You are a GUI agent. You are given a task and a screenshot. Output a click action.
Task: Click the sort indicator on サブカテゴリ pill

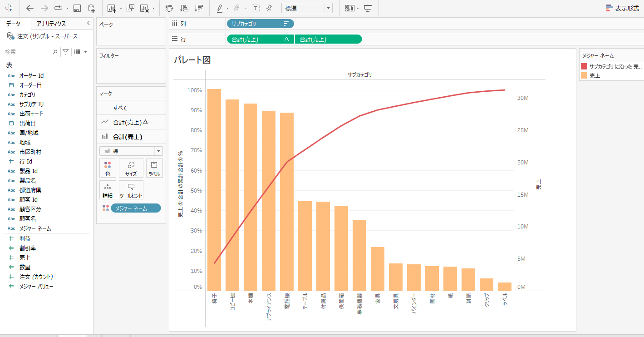tap(286, 24)
